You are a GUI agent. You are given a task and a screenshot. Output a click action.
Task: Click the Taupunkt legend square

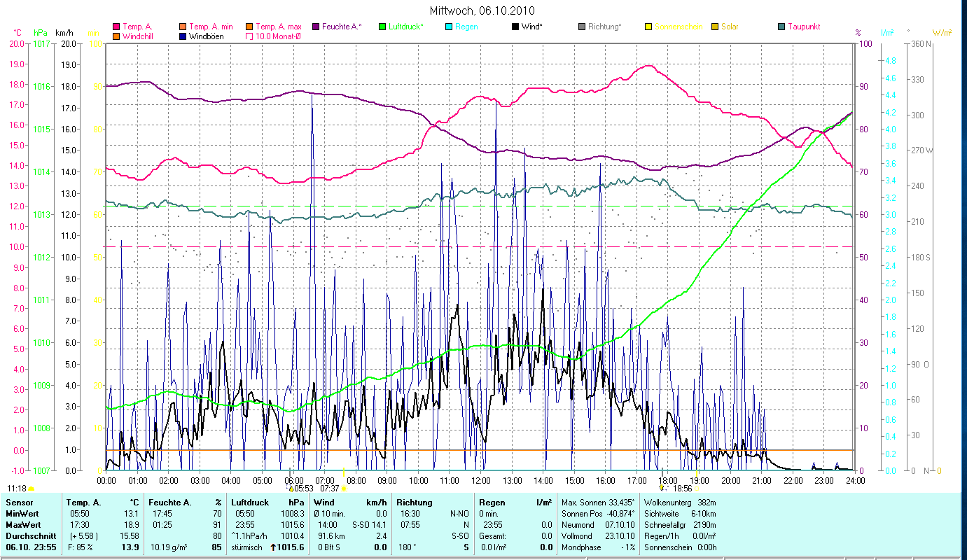tap(781, 27)
